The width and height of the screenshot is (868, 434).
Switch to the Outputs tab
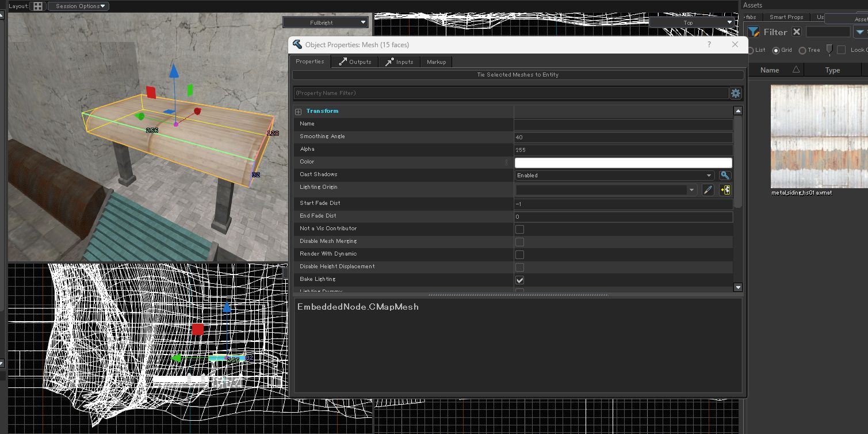(x=355, y=62)
